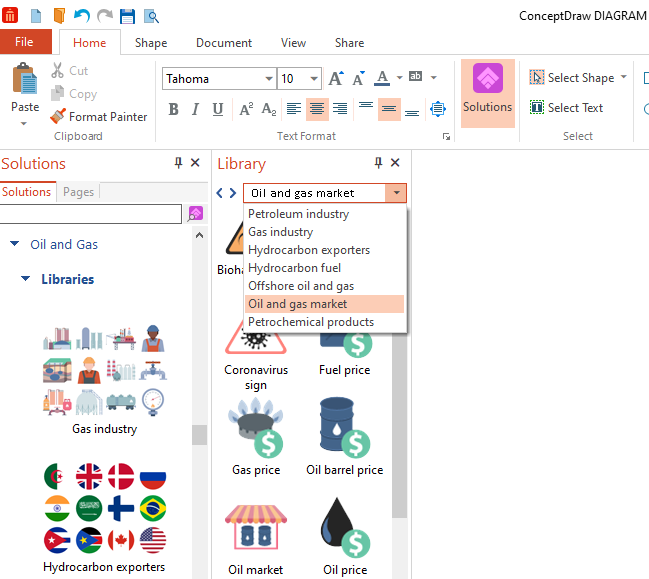Screen dimensions: 649x579
Task: Undo the last action
Action: 82,16
